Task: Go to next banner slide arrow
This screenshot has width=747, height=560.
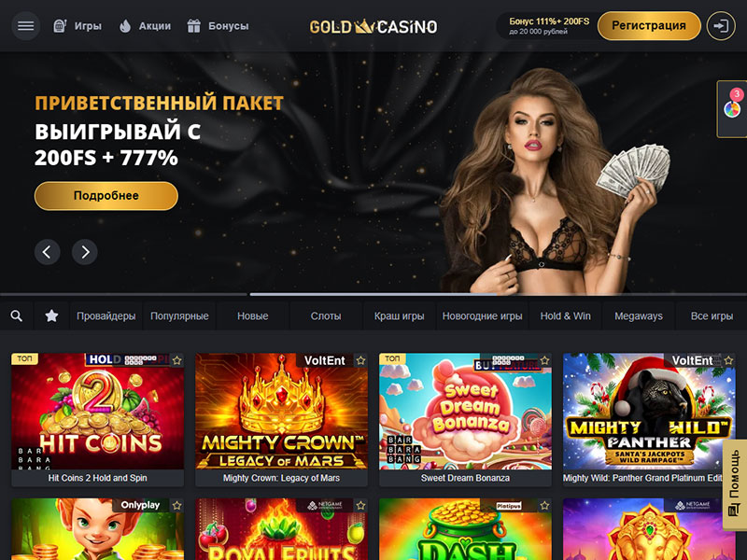Action: pos(85,251)
